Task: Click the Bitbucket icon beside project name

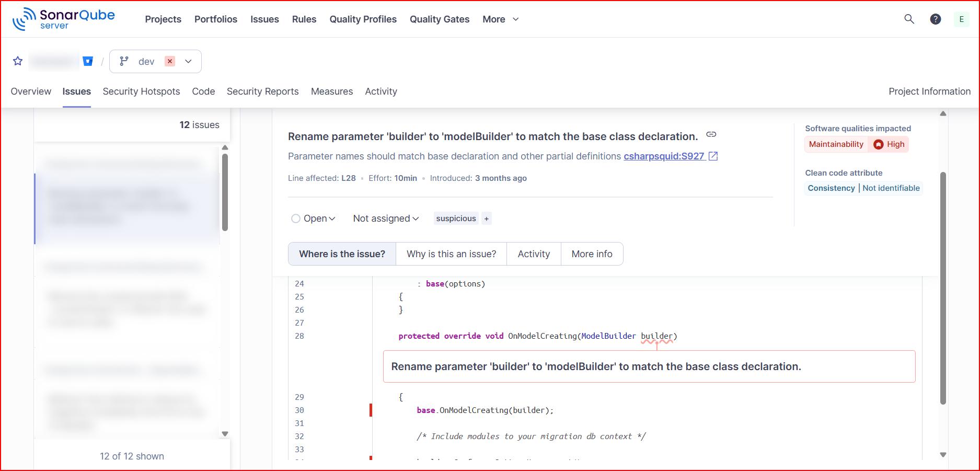Action: tap(88, 61)
